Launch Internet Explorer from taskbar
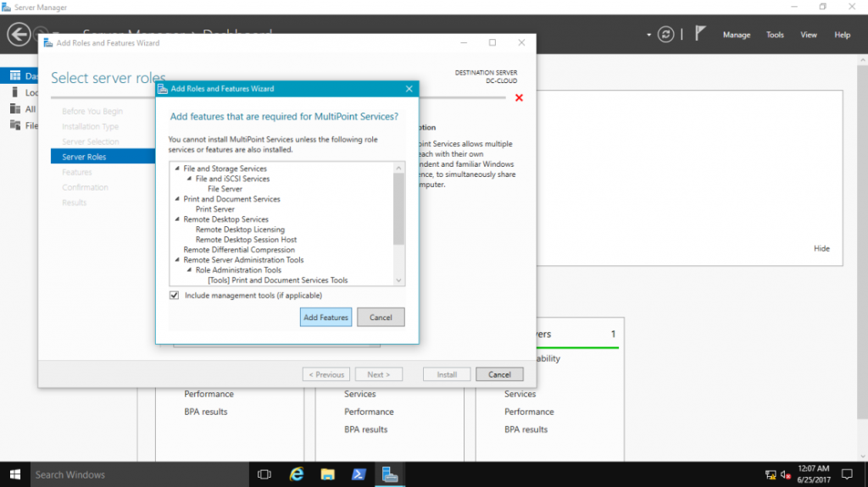Image resolution: width=868 pixels, height=487 pixels. tap(297, 475)
